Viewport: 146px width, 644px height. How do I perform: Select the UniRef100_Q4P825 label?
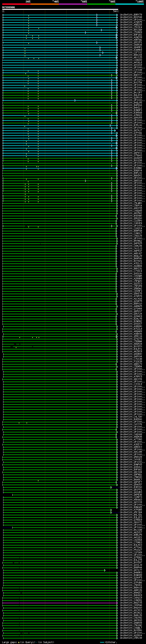[131, 244]
